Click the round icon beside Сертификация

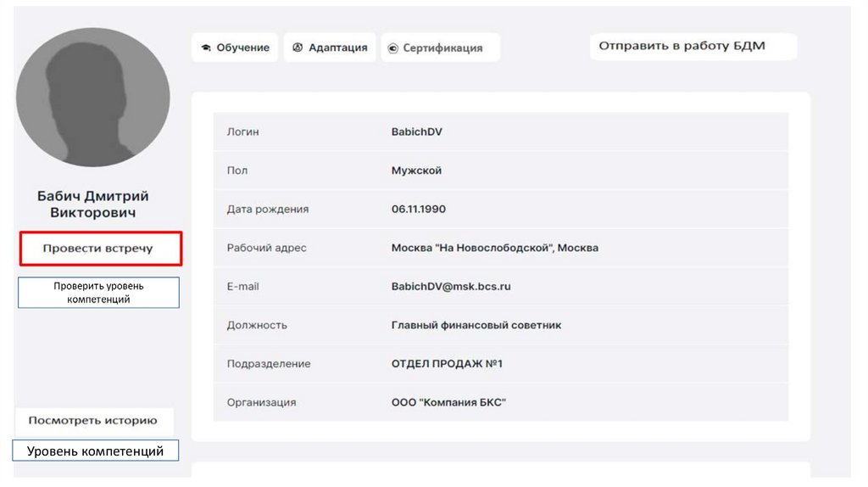tap(392, 48)
